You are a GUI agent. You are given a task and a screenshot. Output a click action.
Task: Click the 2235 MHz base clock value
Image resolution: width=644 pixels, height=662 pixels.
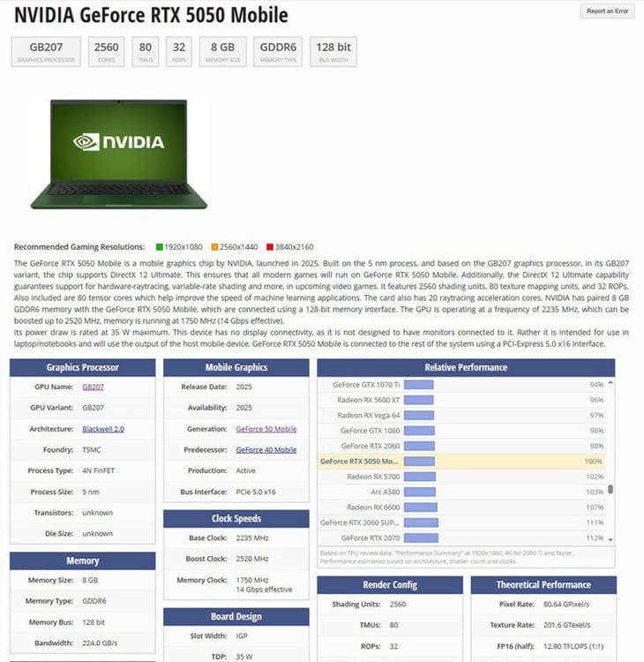(252, 538)
